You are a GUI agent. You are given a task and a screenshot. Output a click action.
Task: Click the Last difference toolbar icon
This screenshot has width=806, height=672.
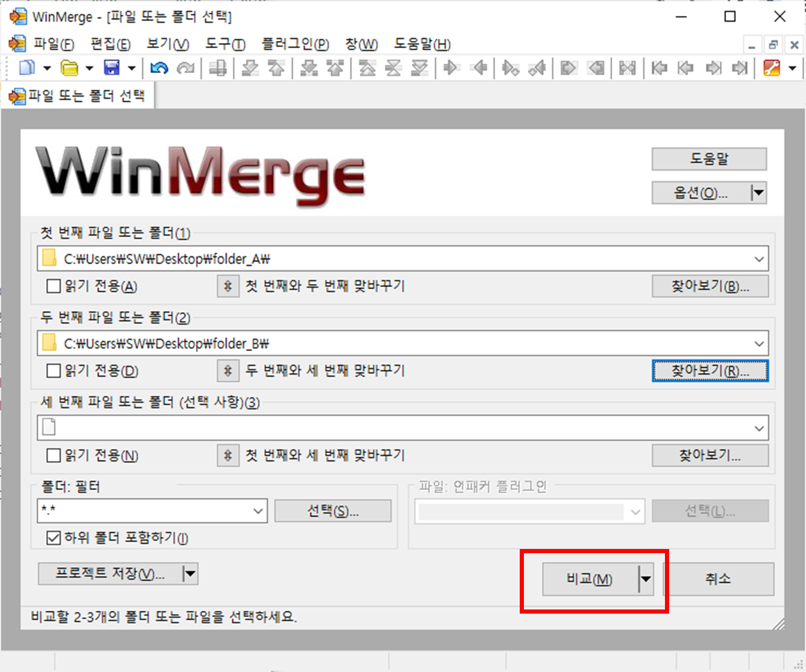pos(420,68)
